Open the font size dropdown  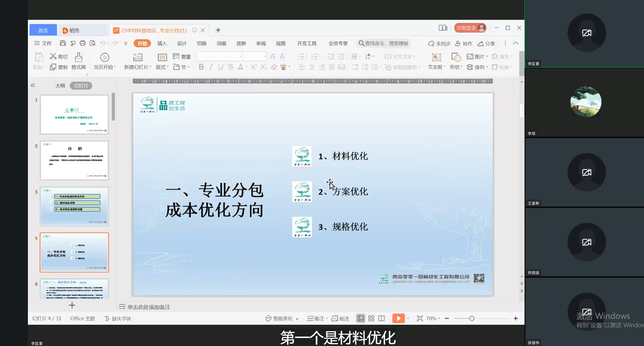(x=265, y=56)
